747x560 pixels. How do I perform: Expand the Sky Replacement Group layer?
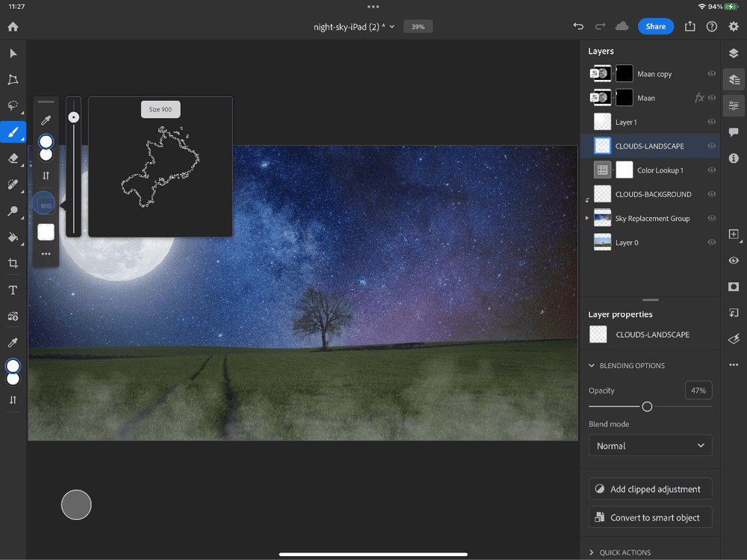[587, 218]
